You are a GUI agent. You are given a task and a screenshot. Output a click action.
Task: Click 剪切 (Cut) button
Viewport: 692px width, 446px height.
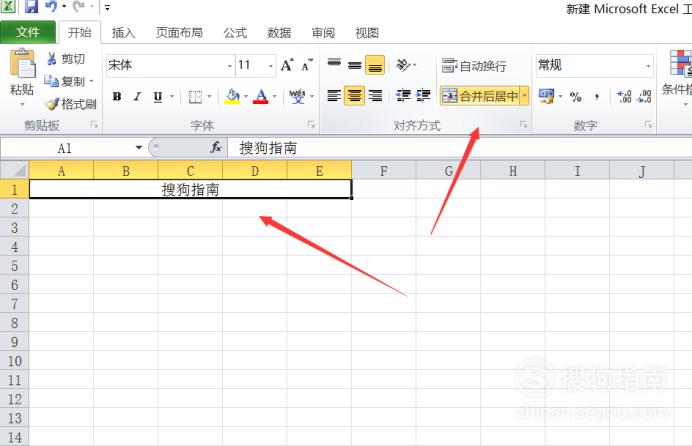[66, 59]
